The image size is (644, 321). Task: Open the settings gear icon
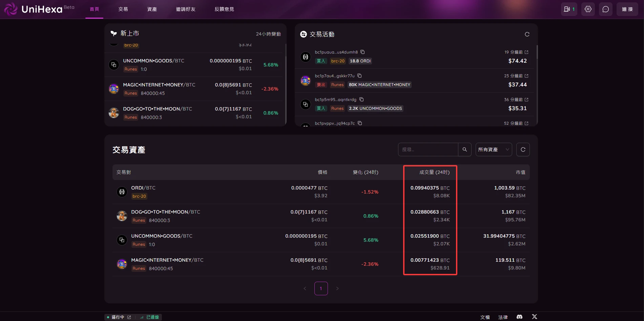tap(588, 9)
